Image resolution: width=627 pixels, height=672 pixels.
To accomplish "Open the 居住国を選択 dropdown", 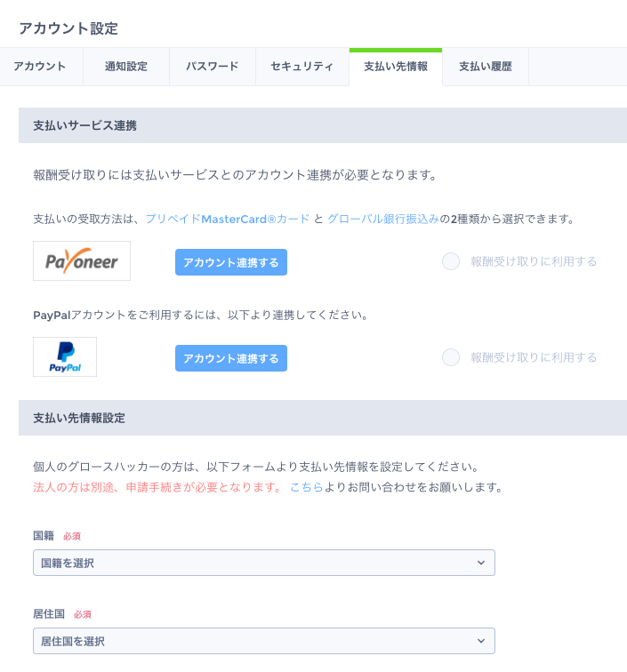I will pos(264,641).
